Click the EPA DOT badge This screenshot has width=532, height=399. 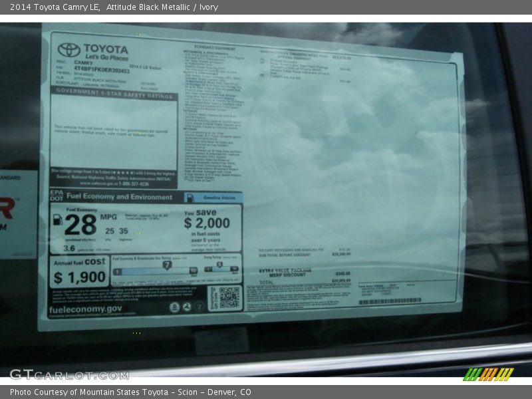coord(57,196)
